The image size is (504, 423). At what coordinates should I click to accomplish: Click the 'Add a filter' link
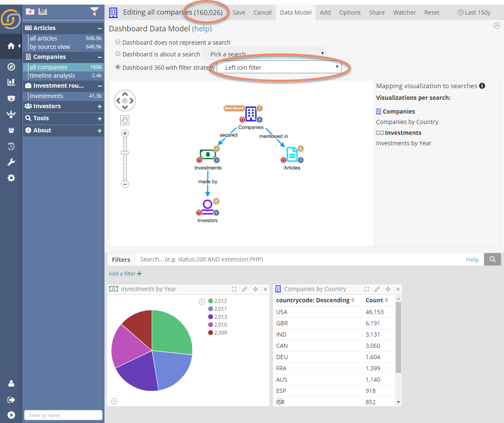pyautogui.click(x=125, y=274)
